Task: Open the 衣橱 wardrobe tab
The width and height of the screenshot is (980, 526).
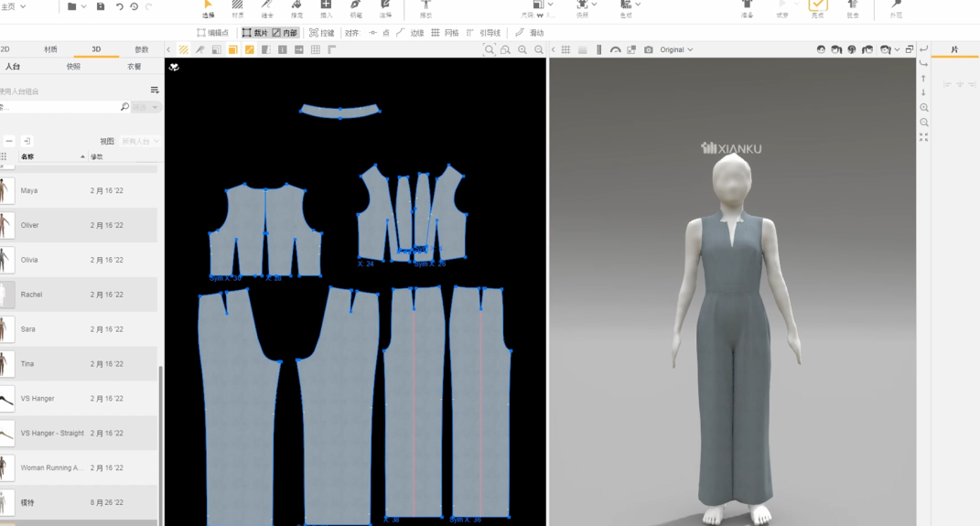Action: click(x=135, y=67)
